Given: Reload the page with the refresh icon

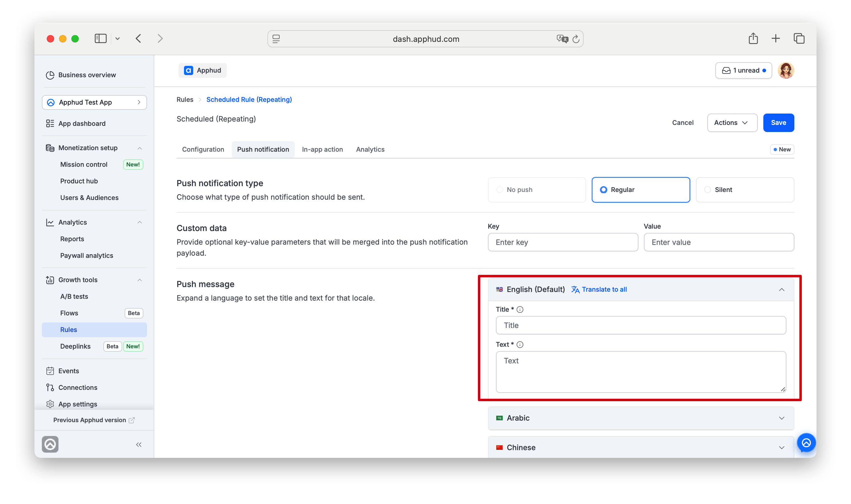Looking at the screenshot, I should point(576,39).
